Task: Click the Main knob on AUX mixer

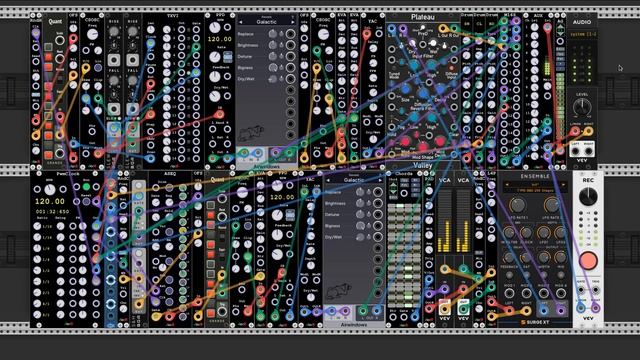Action: 547,86
